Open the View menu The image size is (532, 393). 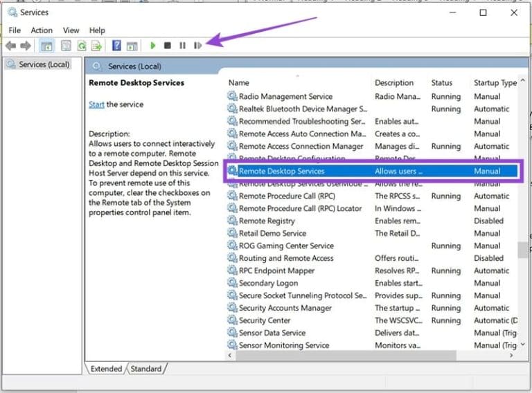71,30
